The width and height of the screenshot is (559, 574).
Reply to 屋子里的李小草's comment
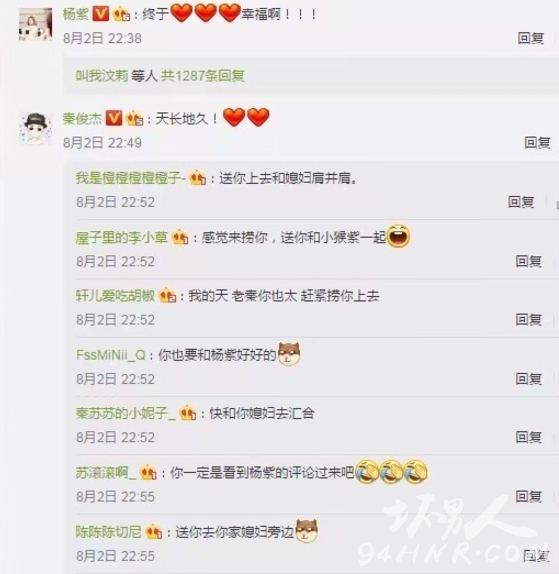(529, 261)
